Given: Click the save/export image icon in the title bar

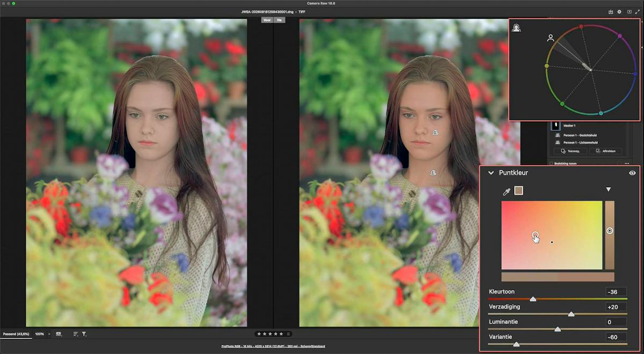Looking at the screenshot, I should click(x=611, y=11).
